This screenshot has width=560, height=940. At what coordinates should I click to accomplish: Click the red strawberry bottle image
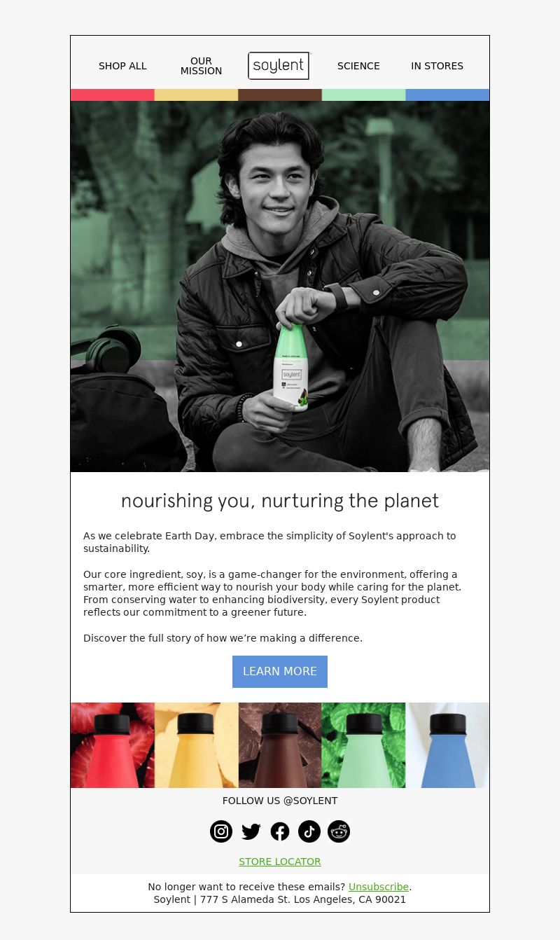click(113, 745)
